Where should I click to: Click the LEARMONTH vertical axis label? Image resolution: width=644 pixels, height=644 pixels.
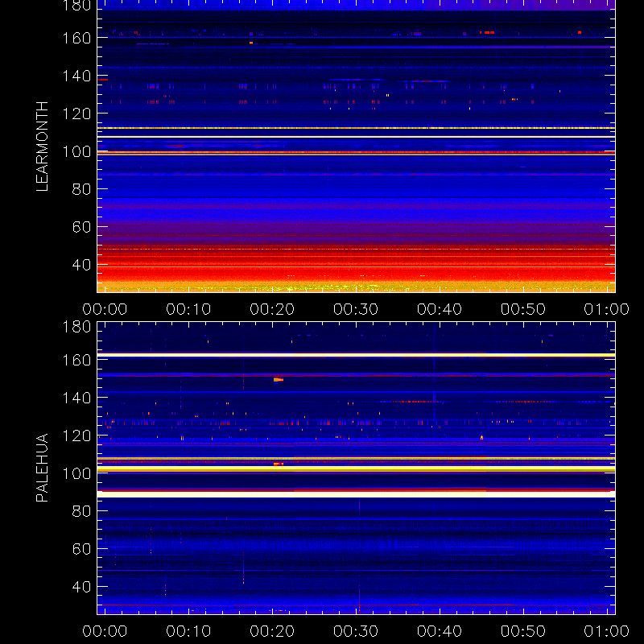tap(43, 147)
